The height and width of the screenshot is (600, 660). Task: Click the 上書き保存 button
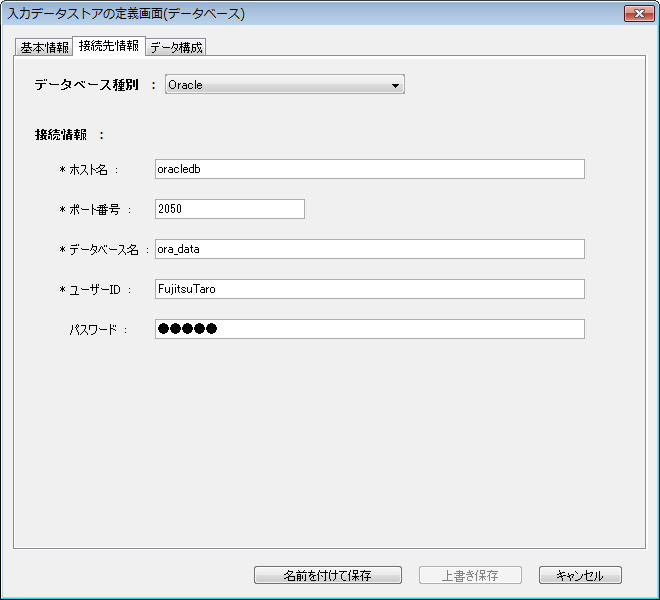click(470, 575)
